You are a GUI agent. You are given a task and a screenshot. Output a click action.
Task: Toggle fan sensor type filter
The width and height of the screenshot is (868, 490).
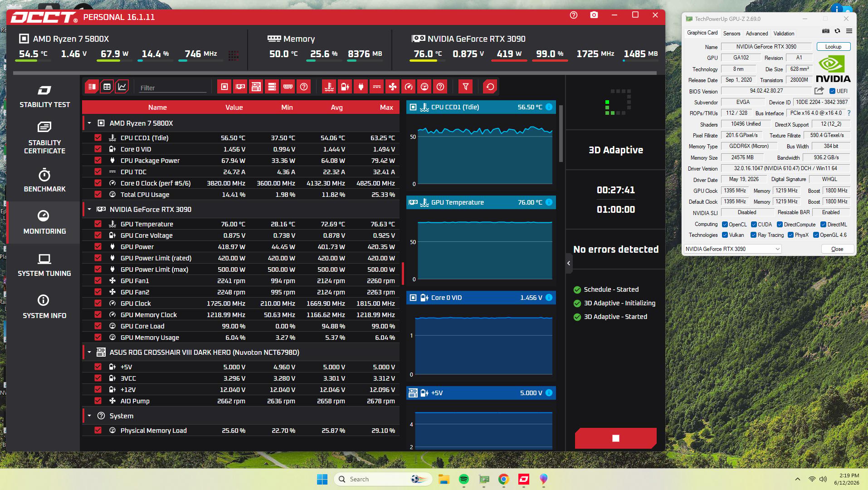(393, 87)
